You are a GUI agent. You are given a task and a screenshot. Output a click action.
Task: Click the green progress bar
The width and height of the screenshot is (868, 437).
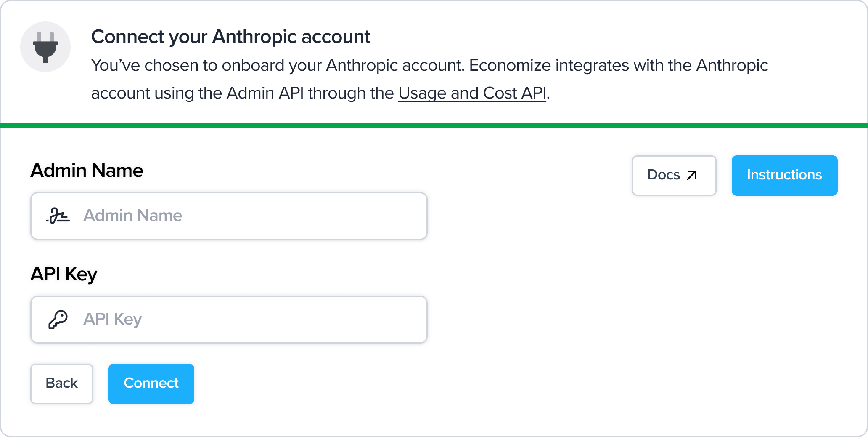[x=434, y=125]
